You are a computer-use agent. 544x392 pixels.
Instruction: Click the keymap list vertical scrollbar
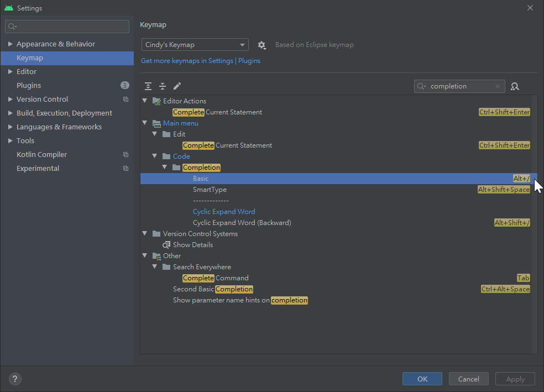click(x=535, y=224)
